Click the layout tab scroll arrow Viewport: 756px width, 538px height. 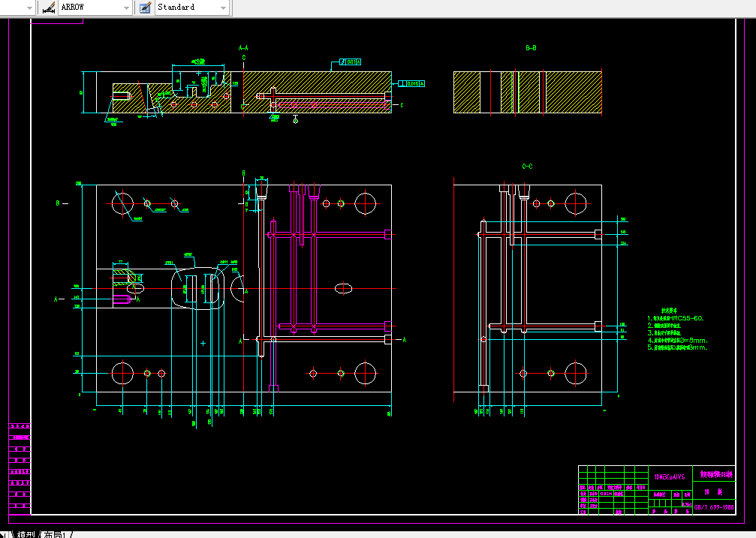[x=5, y=535]
